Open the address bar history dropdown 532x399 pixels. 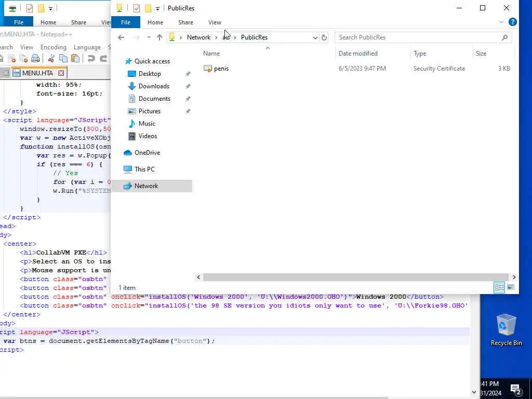point(315,37)
